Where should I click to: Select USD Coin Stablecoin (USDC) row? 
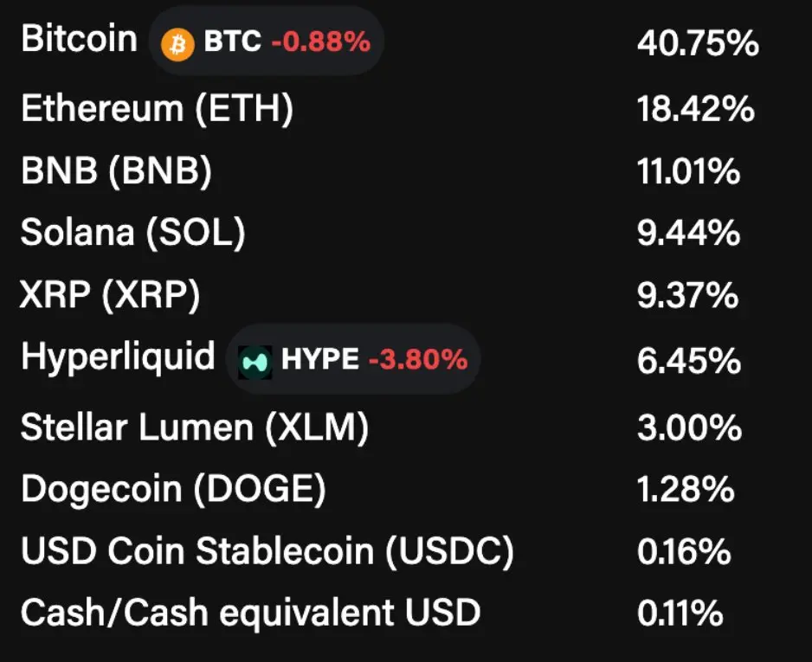390,551
